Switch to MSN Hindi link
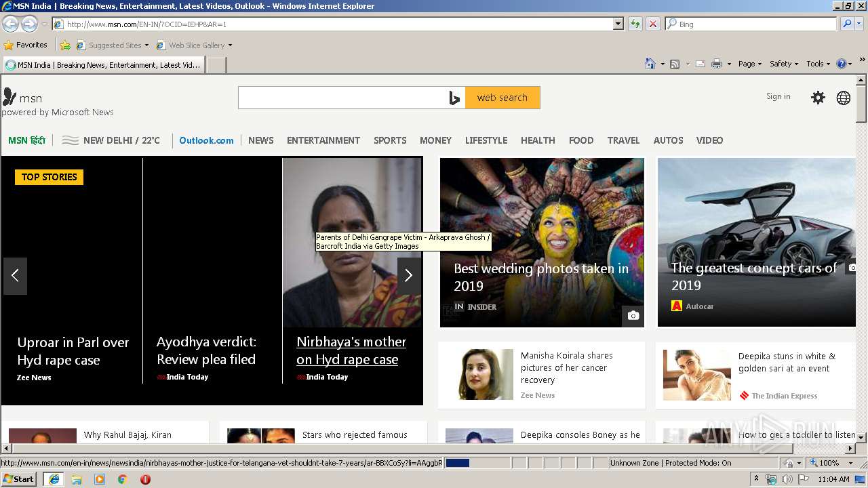The image size is (868, 488). point(26,140)
